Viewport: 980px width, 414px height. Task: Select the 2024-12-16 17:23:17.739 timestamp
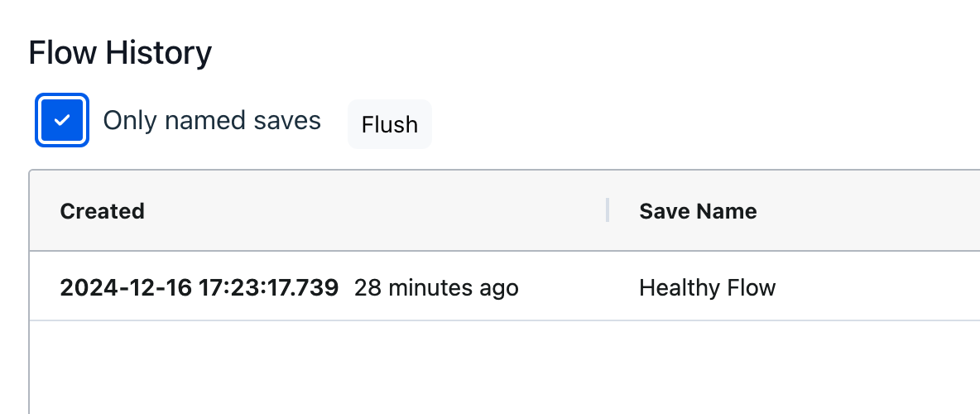[199, 288]
